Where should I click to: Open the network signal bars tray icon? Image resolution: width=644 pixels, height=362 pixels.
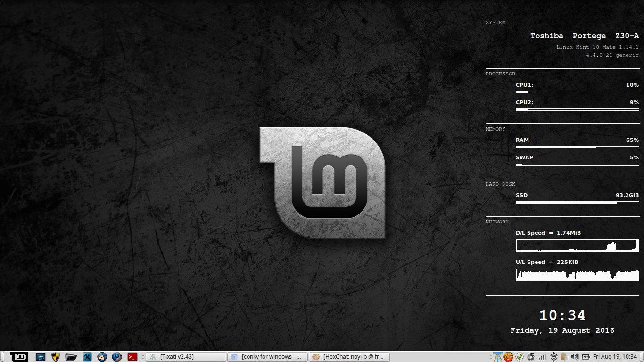[542, 357]
